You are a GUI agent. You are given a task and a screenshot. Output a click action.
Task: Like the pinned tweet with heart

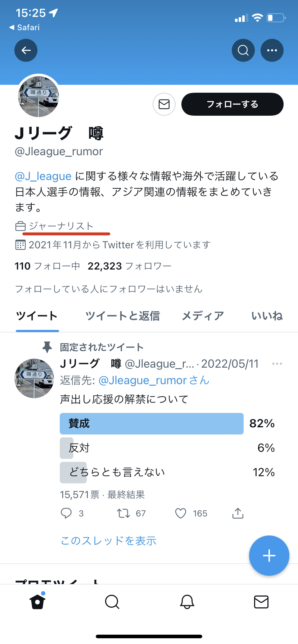[x=181, y=513]
